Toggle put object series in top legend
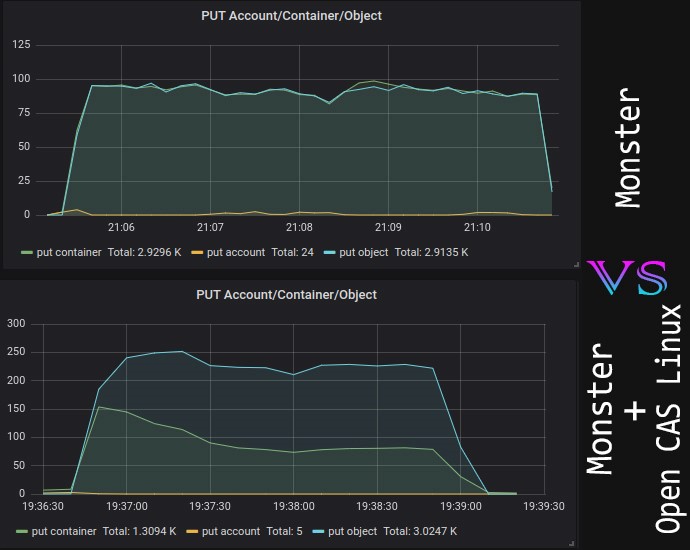The height and width of the screenshot is (550, 690). [363, 253]
